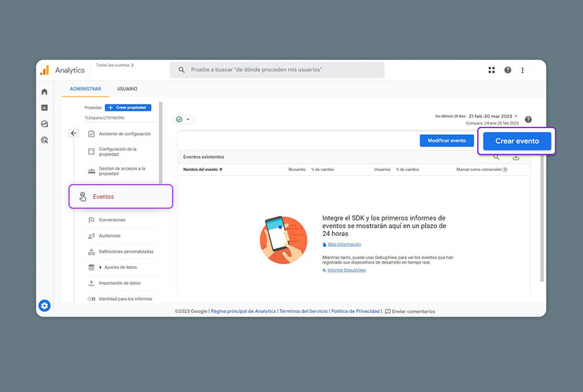Select Eventos in the property menu
This screenshot has height=392, width=583.
pyautogui.click(x=120, y=196)
